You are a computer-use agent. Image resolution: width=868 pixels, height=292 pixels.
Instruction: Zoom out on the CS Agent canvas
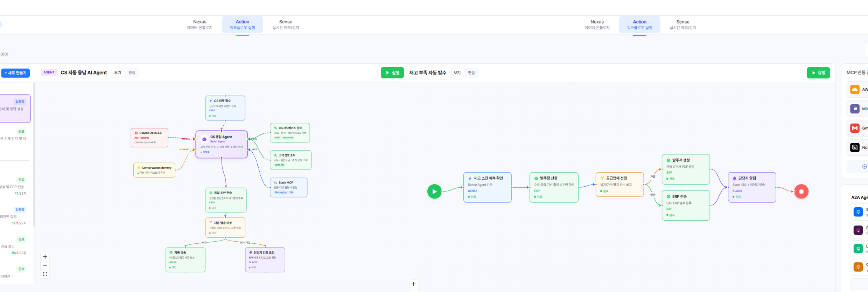[x=45, y=265]
